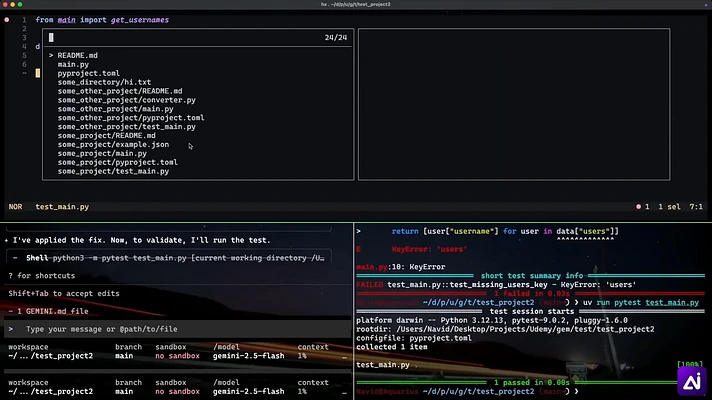
Task: Click main.py:10 KeyError traceback location
Action: click(x=400, y=267)
